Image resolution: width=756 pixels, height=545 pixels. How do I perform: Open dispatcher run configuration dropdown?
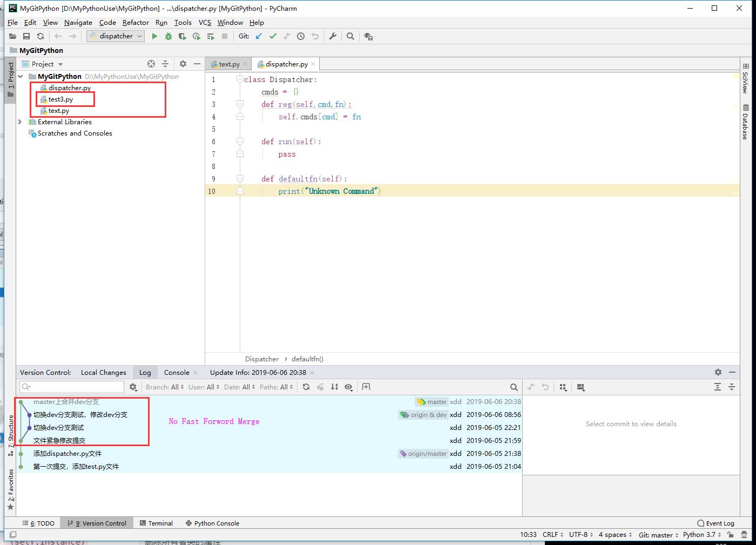tap(116, 36)
